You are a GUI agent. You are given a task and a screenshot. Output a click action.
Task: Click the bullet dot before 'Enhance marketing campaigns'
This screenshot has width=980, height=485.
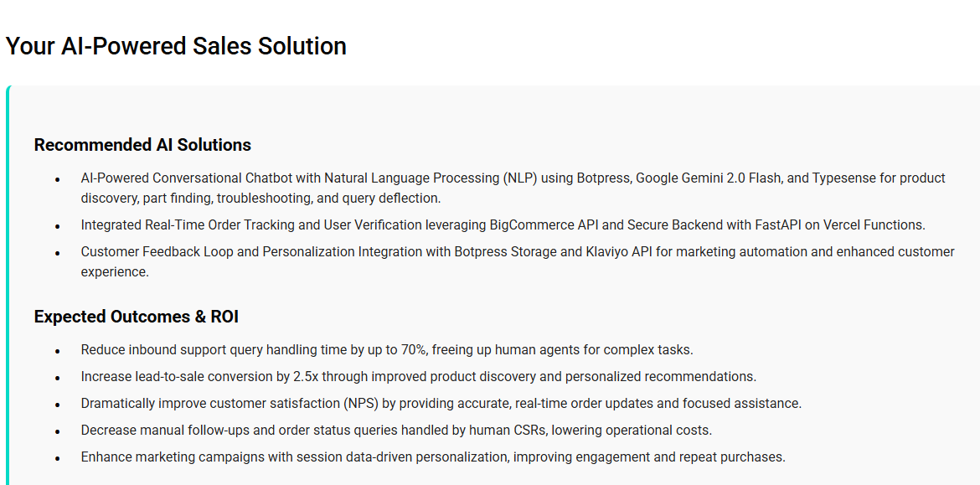click(x=58, y=459)
